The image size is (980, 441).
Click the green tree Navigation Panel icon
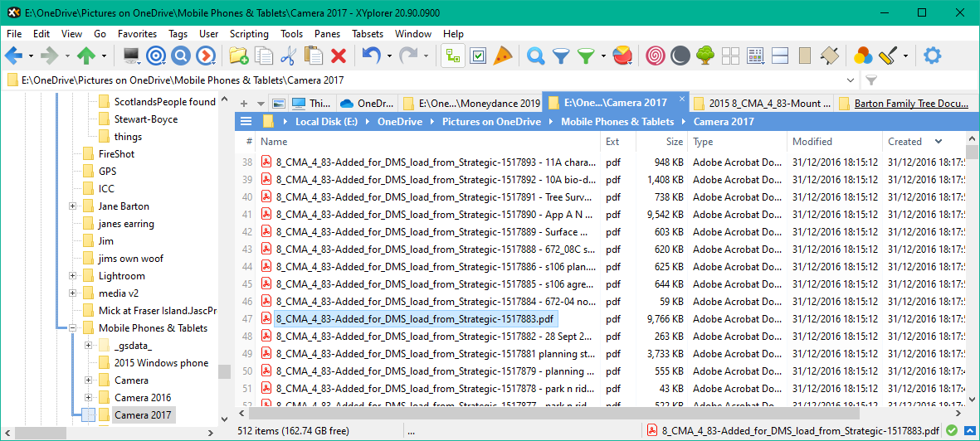coord(705,56)
